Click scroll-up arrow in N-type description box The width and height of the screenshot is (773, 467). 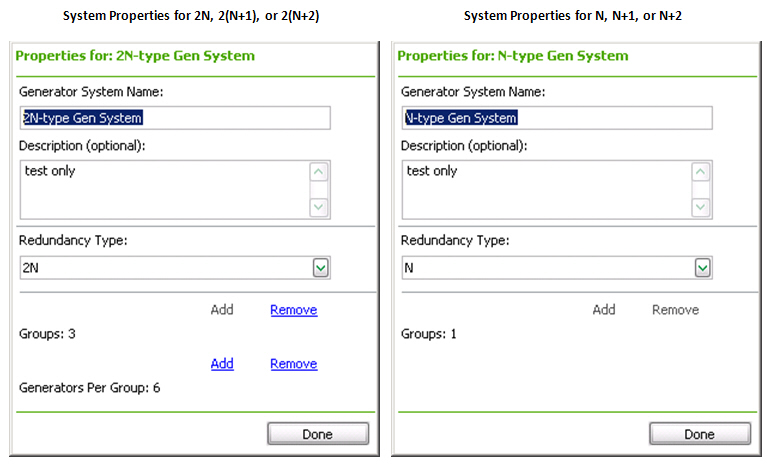701,172
